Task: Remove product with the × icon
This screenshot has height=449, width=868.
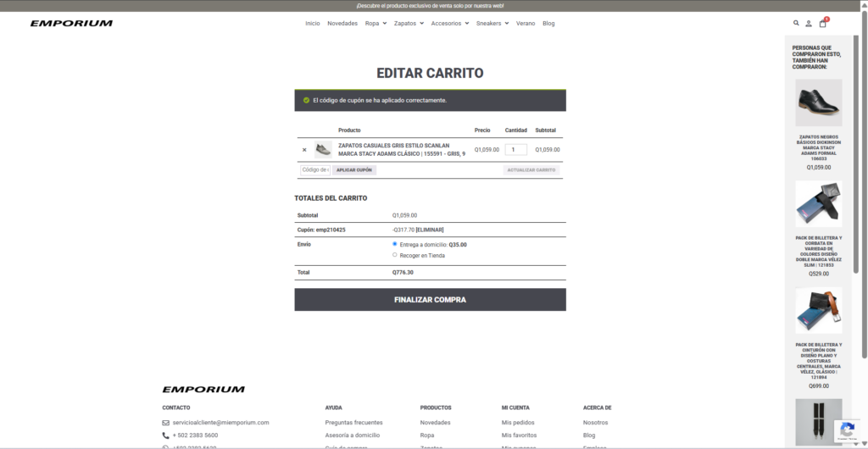Action: (304, 150)
